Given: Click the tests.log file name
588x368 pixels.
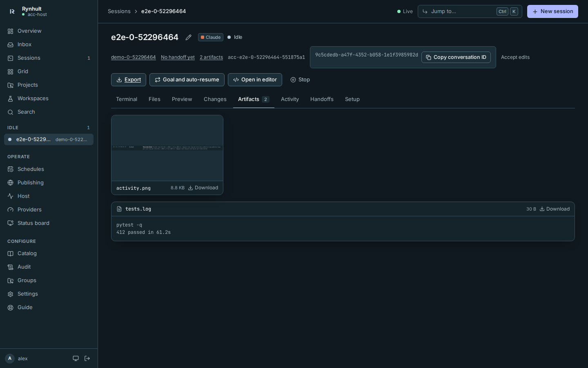Looking at the screenshot, I should point(138,209).
